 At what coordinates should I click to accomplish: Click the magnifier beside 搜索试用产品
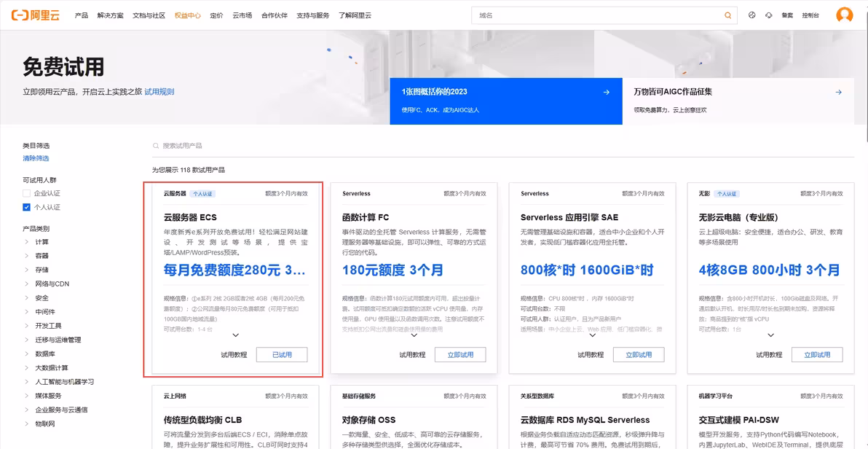click(x=156, y=146)
